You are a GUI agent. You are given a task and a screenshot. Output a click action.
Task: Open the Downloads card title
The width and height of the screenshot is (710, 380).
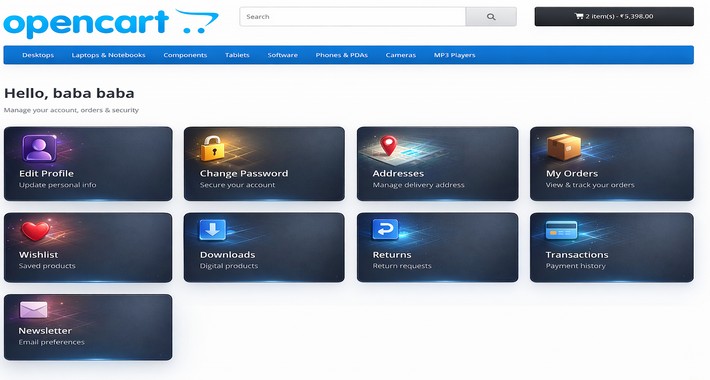coord(227,255)
